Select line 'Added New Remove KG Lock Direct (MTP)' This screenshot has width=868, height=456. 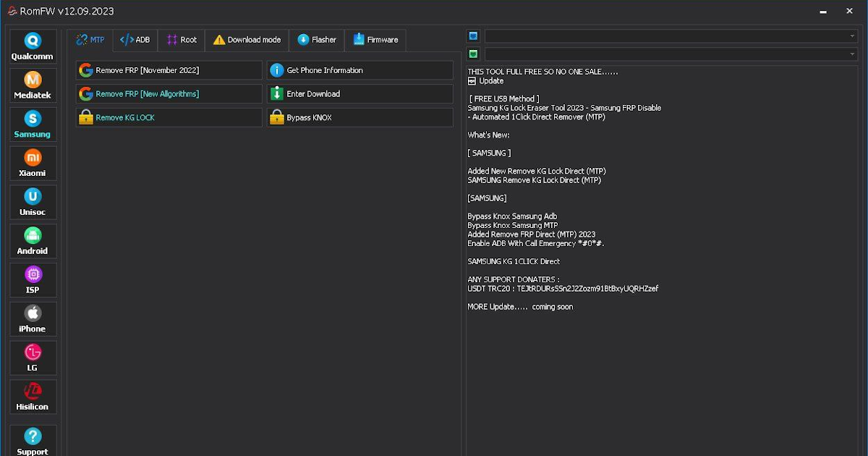[537, 172]
